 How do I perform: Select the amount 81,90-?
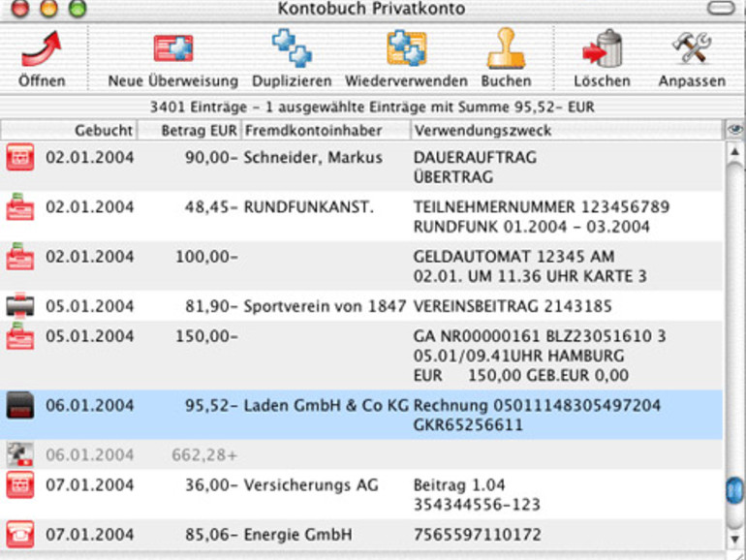(211, 306)
